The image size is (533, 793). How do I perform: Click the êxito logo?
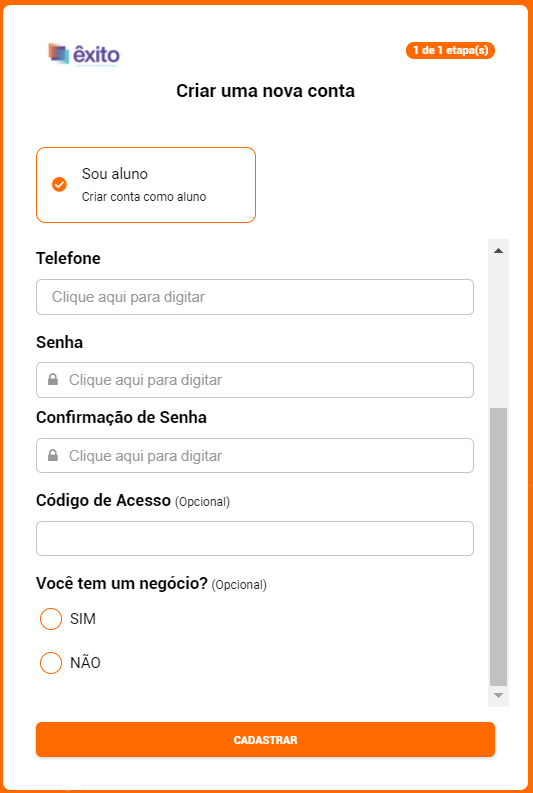coord(84,55)
